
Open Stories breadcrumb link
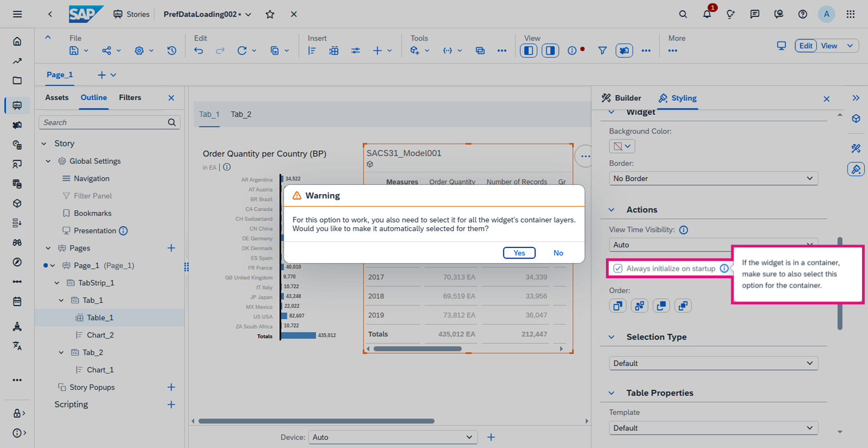pos(132,14)
